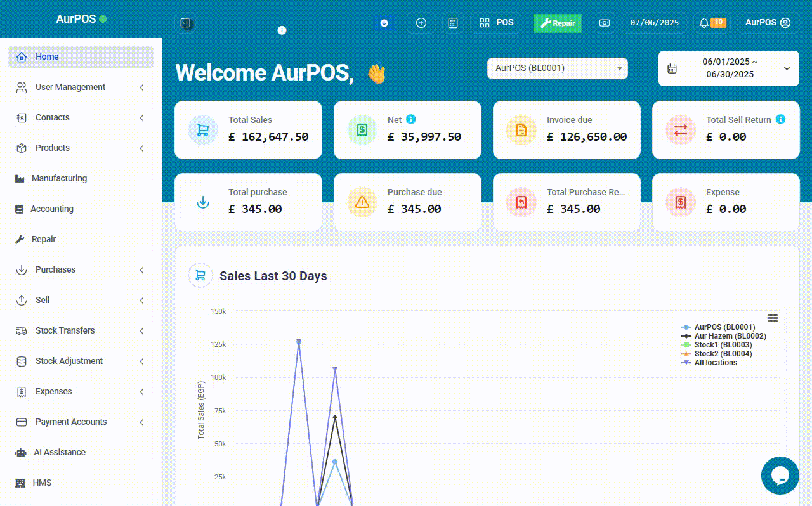Click the cash register money icon
The image size is (812, 506).
pyautogui.click(x=605, y=23)
